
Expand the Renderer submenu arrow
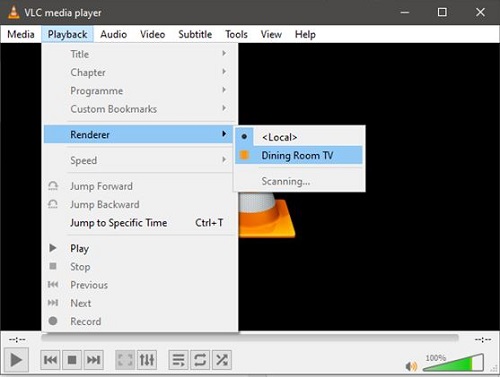pos(224,134)
